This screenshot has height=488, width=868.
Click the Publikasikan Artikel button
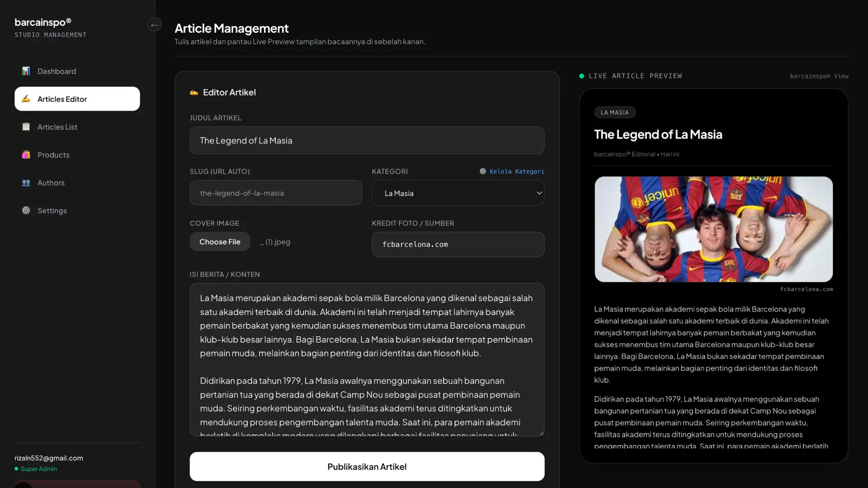367,466
